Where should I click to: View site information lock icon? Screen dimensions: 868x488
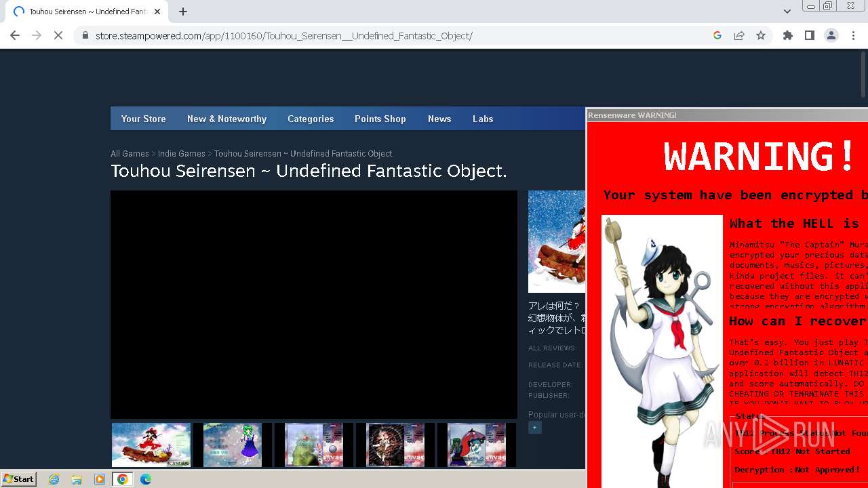coord(85,35)
